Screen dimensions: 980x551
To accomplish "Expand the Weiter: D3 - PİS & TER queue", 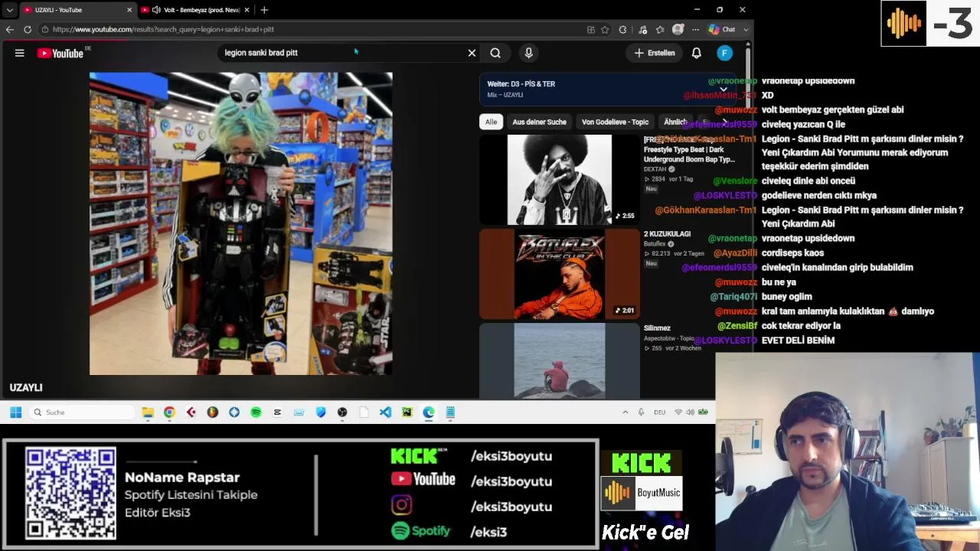I will coord(723,90).
